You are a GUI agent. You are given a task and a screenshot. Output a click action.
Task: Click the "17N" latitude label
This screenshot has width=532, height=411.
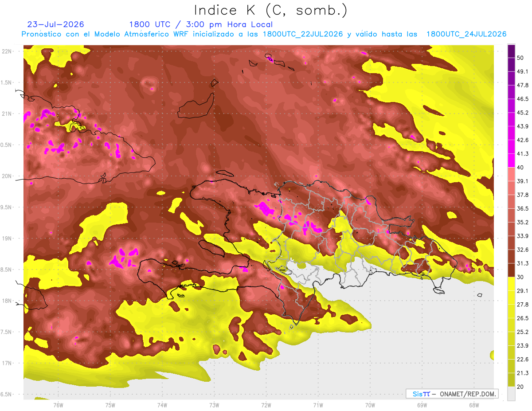point(7,364)
